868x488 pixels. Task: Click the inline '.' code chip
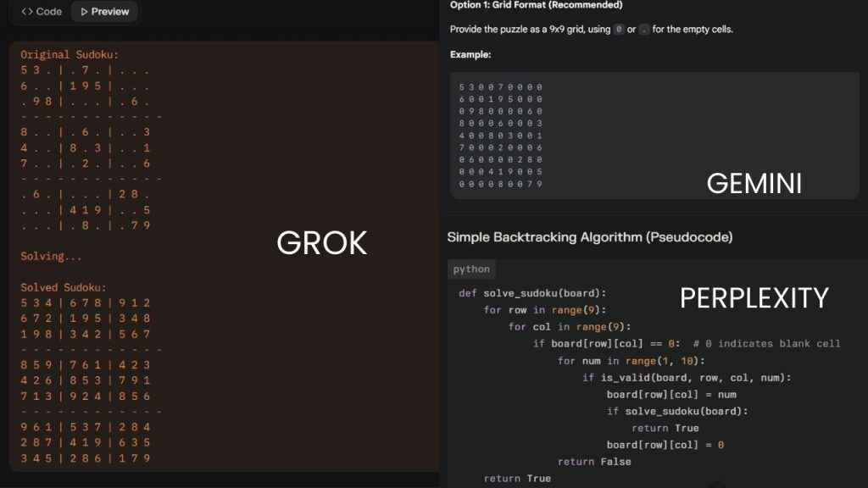644,30
